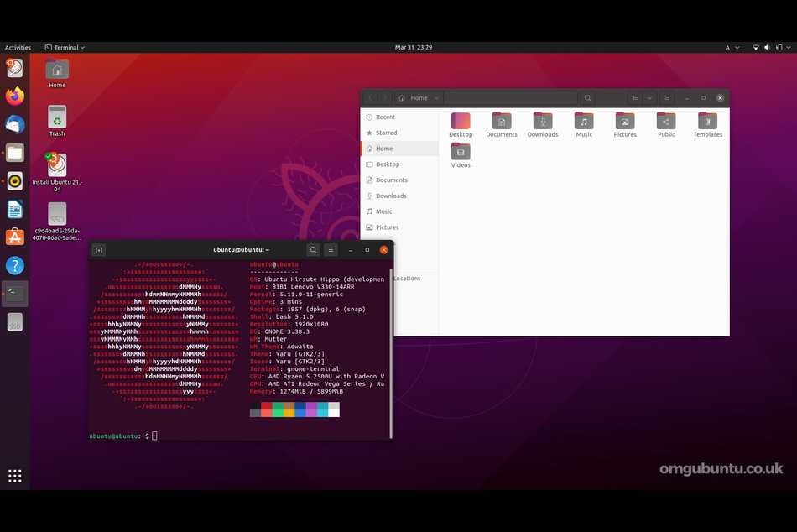Open LibreOffice Writer from the dock

pos(15,209)
